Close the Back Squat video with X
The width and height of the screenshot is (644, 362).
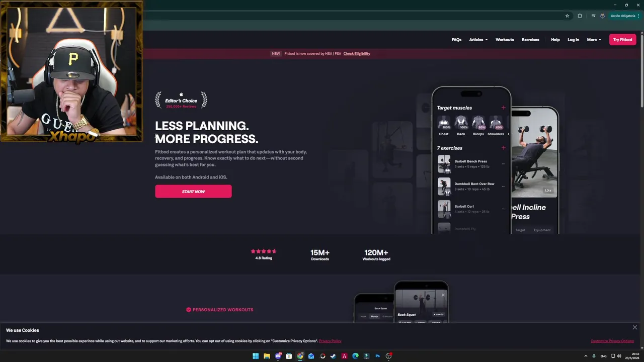443,295
